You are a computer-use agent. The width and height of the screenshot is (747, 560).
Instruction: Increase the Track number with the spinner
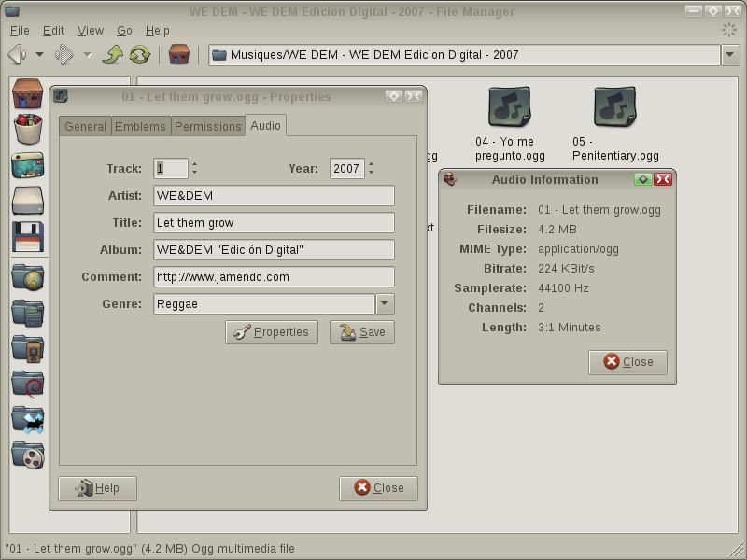[194, 164]
